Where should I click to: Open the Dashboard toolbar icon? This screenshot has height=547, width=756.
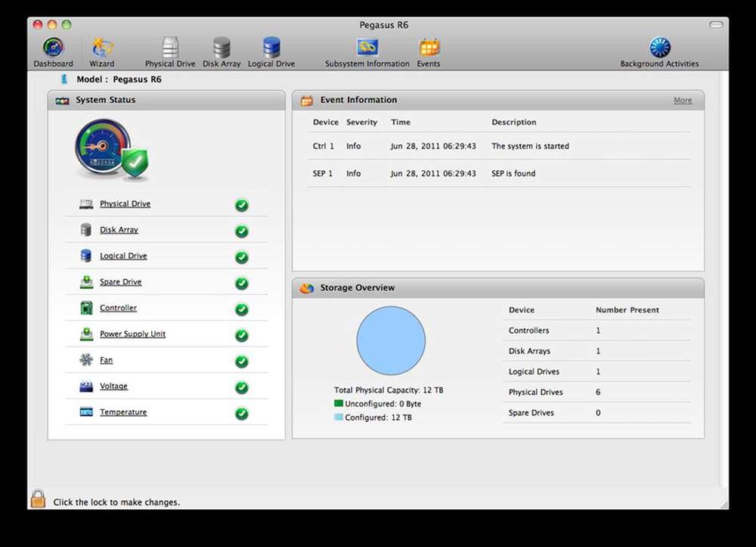coord(53,48)
